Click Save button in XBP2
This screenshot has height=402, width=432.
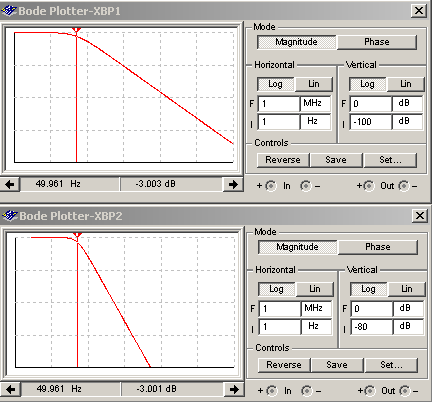coord(337,365)
